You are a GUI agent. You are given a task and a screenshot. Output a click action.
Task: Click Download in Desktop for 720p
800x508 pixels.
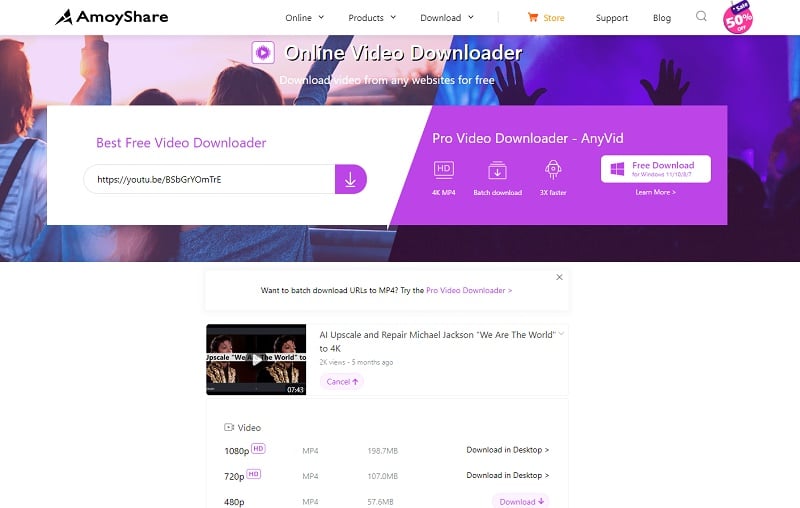(x=508, y=475)
